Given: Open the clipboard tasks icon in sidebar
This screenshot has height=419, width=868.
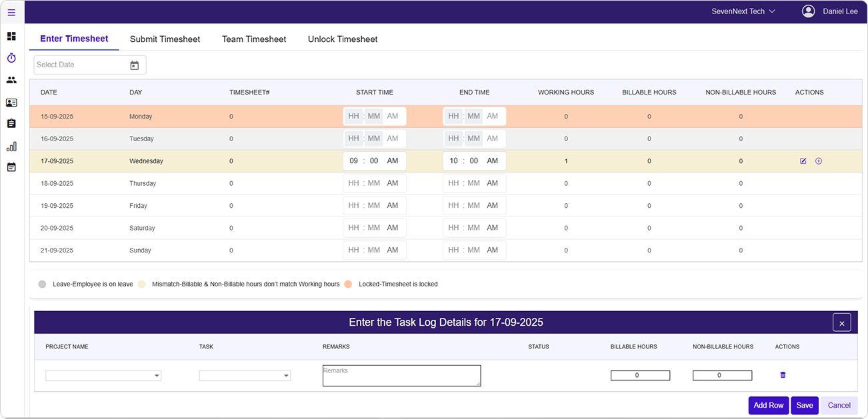Looking at the screenshot, I should 11,124.
